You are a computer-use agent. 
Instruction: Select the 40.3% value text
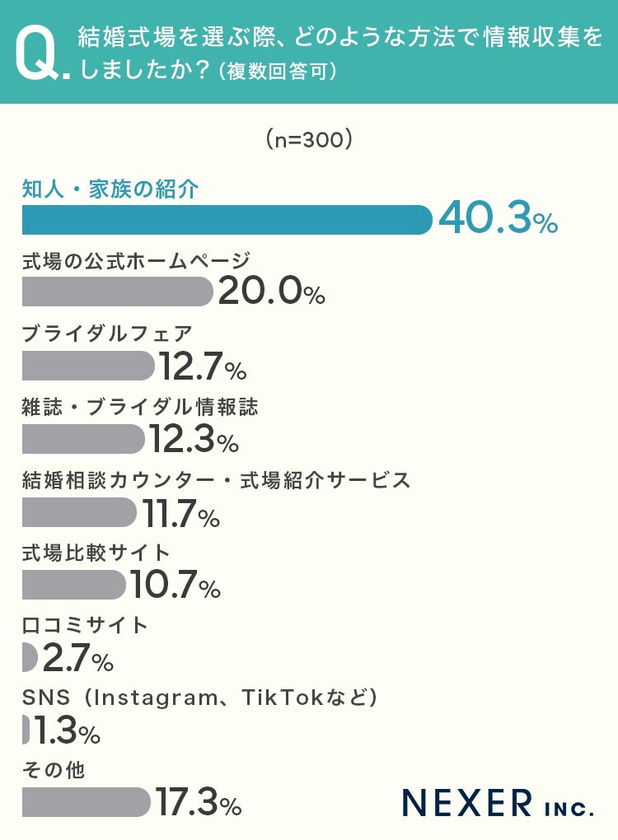(499, 218)
